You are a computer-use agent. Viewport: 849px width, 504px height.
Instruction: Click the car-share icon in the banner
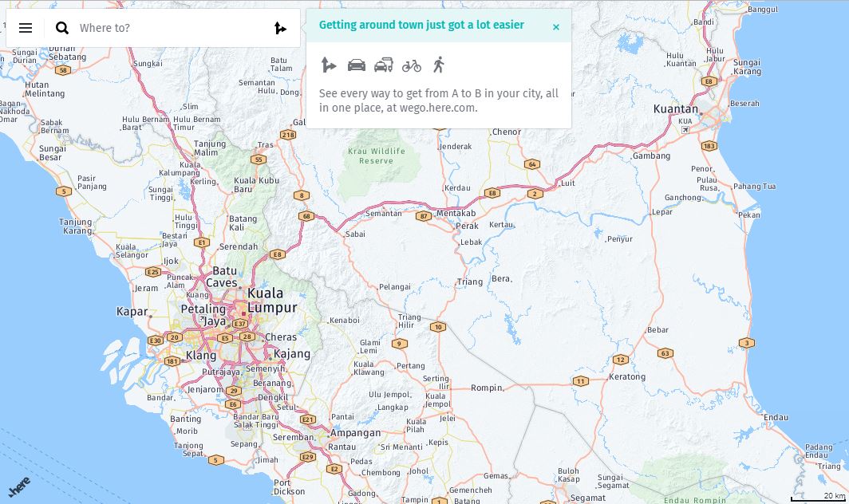(384, 65)
